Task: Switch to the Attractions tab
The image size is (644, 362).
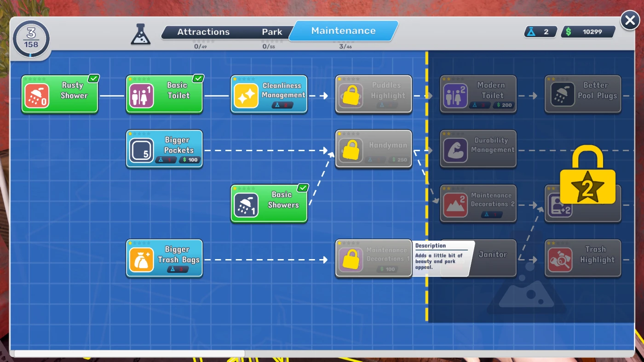Action: click(x=203, y=32)
